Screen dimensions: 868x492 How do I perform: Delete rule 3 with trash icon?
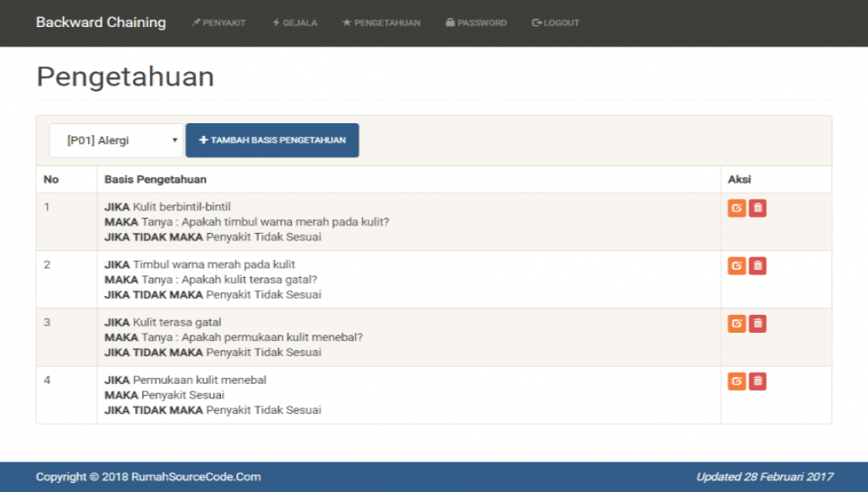(757, 324)
